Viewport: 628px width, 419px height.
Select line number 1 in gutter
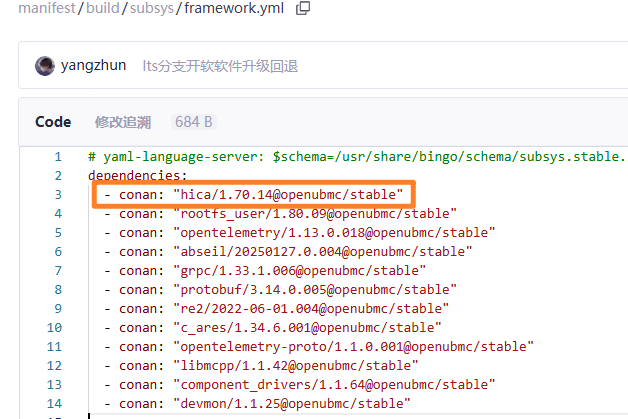(x=58, y=157)
